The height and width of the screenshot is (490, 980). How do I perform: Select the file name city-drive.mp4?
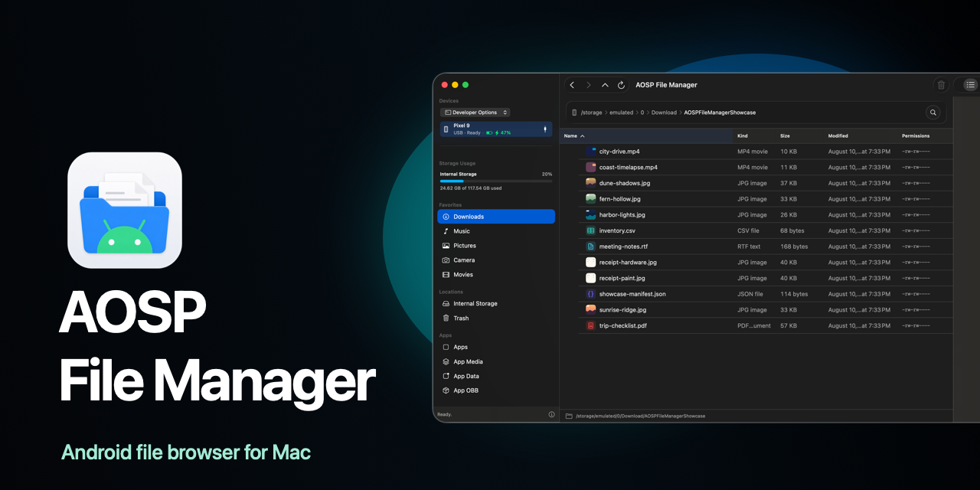coord(619,152)
